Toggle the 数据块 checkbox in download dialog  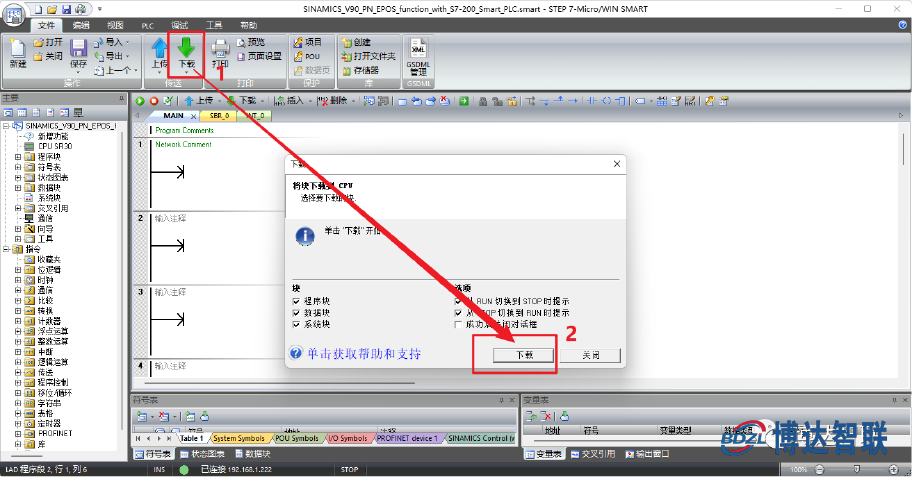297,313
